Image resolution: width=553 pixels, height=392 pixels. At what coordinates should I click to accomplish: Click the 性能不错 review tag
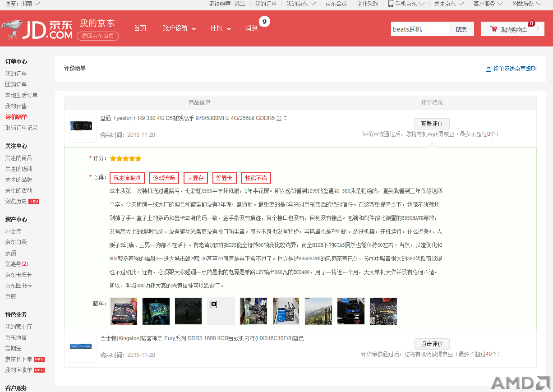(256, 178)
